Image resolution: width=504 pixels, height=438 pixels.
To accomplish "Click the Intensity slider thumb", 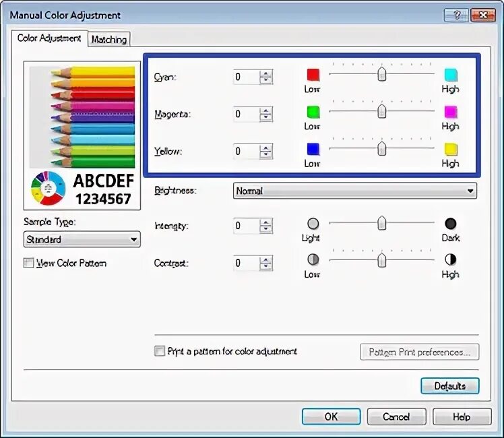I will [382, 222].
